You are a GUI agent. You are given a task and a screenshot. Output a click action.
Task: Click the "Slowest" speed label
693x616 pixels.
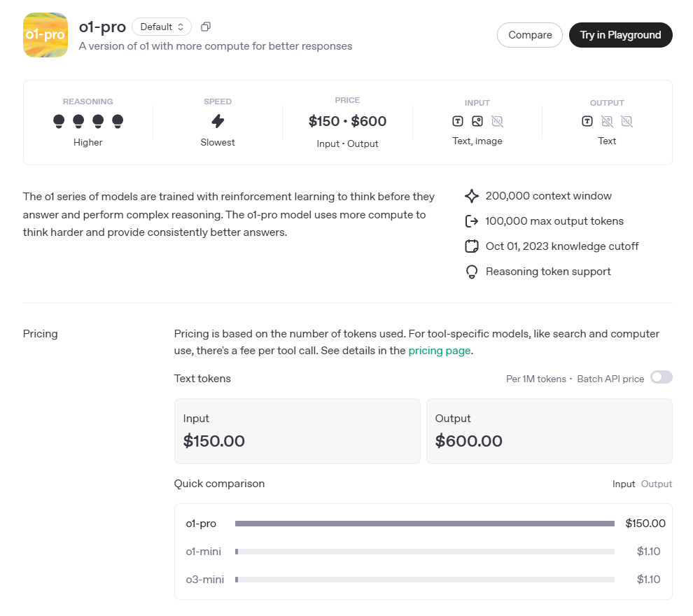(x=218, y=142)
